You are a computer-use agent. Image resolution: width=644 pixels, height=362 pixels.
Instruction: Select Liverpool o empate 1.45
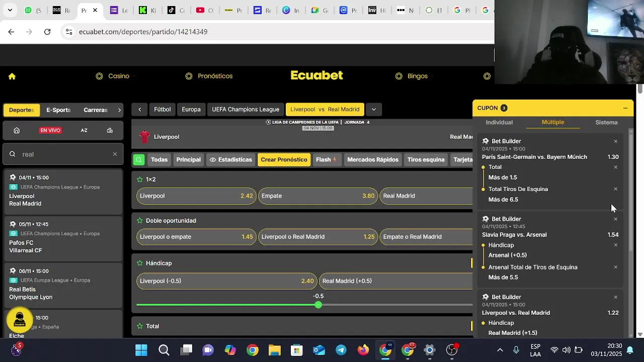click(x=196, y=237)
